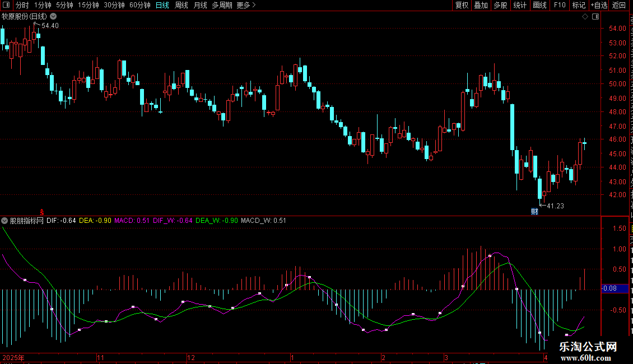633x364 pixels.
Task: Open the 多股 multi-stock view
Action: click(x=500, y=5)
